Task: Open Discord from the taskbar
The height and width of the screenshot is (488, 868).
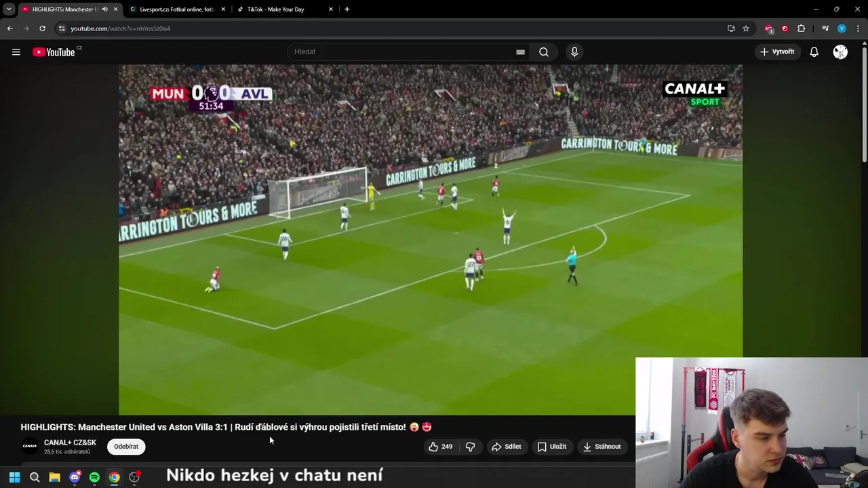Action: click(x=75, y=477)
